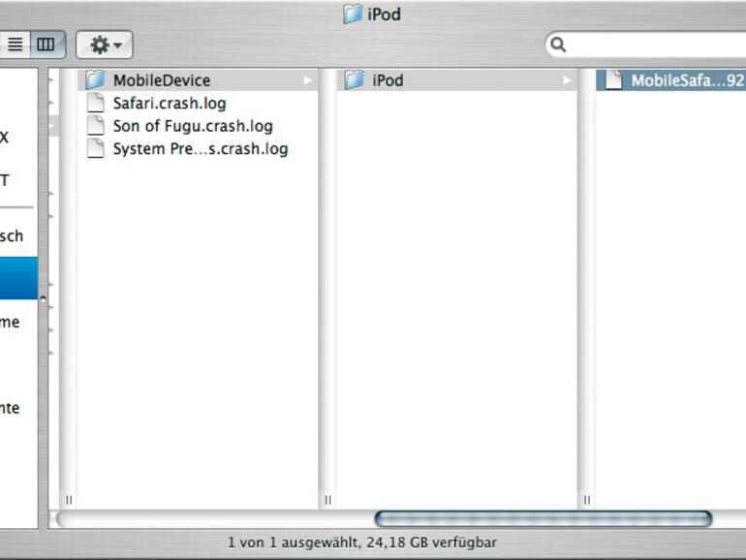The height and width of the screenshot is (560, 746).
Task: Click the iPod folder icon in second column
Action: 355,80
